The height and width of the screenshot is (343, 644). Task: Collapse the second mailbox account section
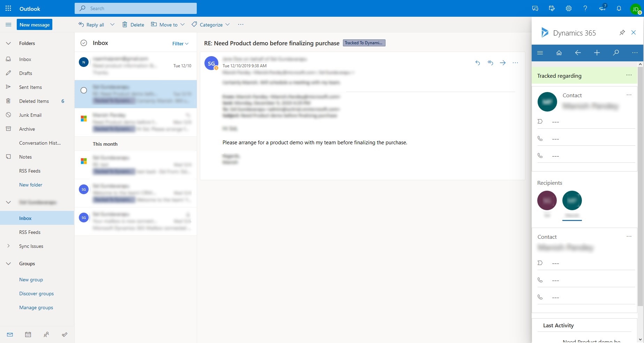pos(8,202)
